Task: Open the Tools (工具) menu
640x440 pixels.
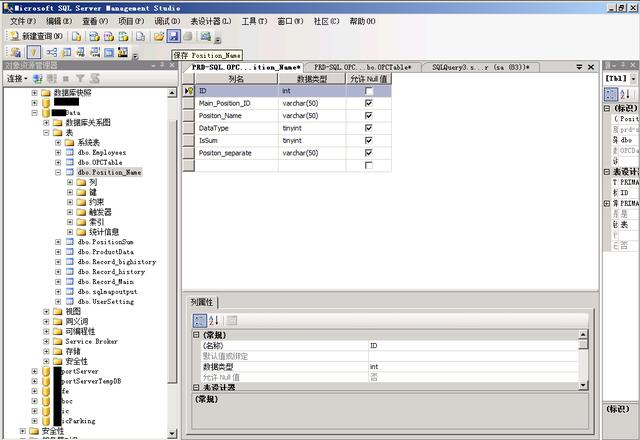Action: (x=255, y=20)
